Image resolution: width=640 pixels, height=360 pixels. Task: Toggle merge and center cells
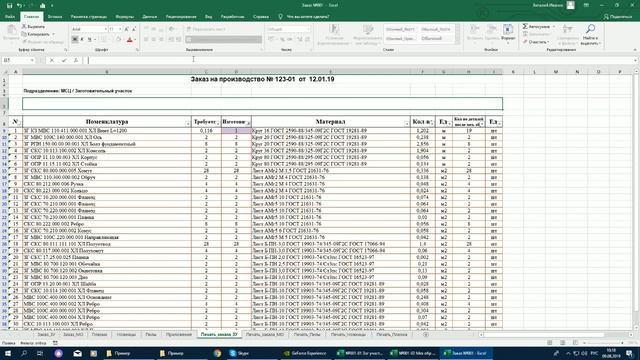223,39
